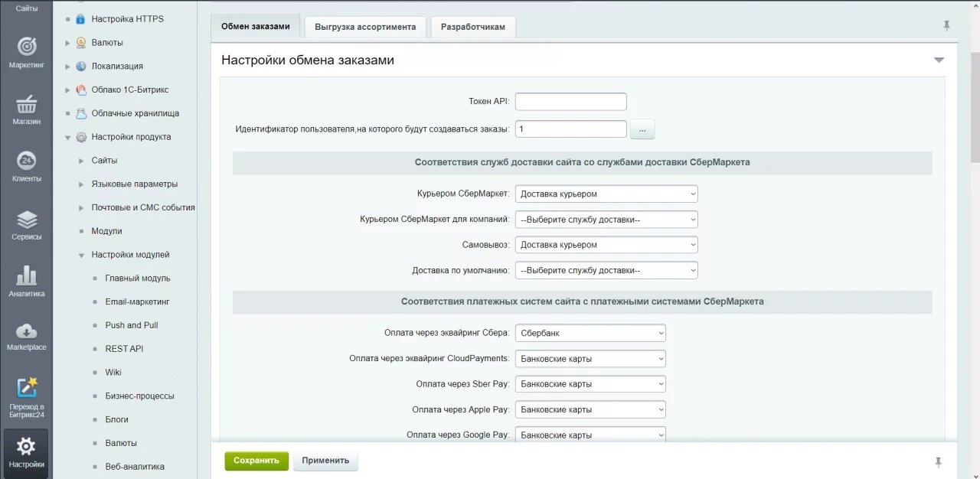Switch to the Выгрузка ассортимента tab
This screenshot has height=479, width=980.
(365, 27)
